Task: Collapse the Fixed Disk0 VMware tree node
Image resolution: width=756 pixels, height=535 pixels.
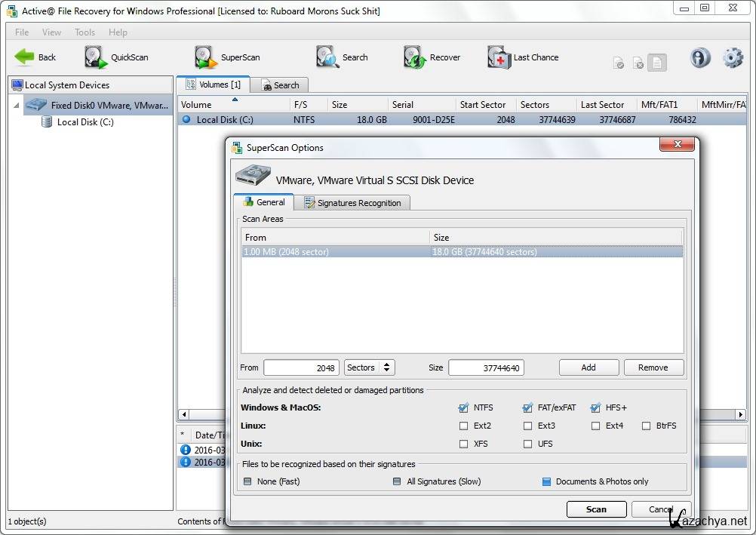Action: [x=17, y=106]
